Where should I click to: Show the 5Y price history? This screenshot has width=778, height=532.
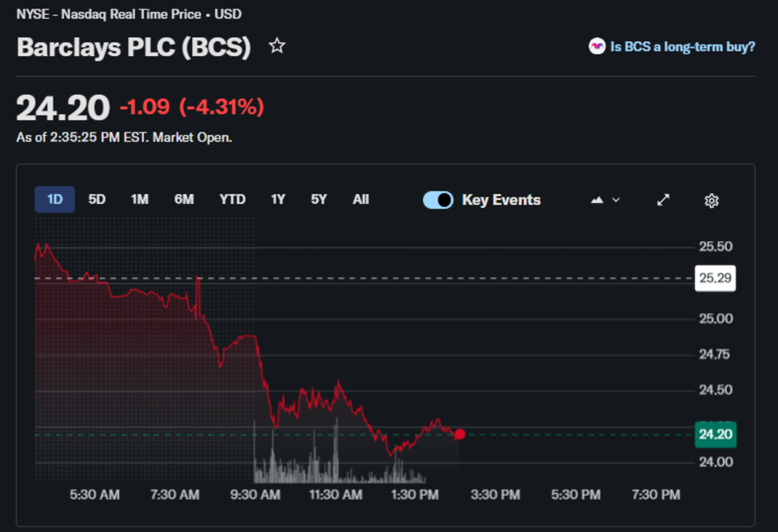tap(319, 199)
